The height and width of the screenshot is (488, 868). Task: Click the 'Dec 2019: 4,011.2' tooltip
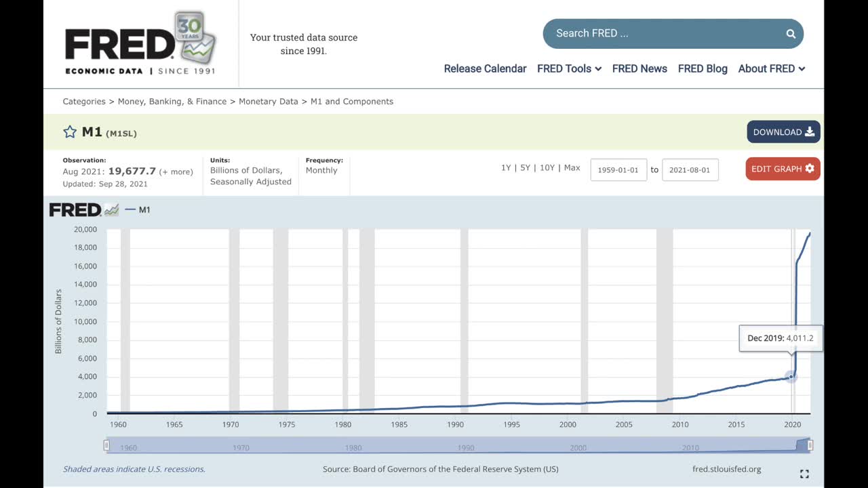(x=781, y=338)
